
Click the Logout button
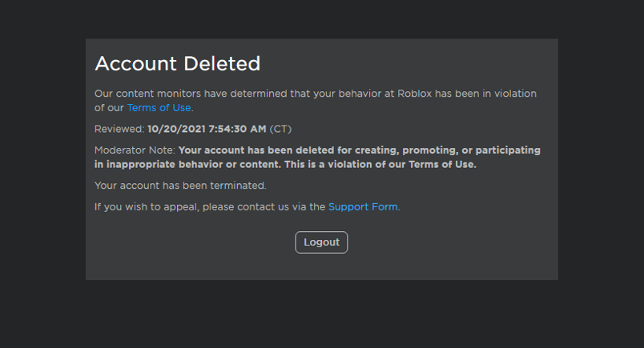(x=321, y=242)
